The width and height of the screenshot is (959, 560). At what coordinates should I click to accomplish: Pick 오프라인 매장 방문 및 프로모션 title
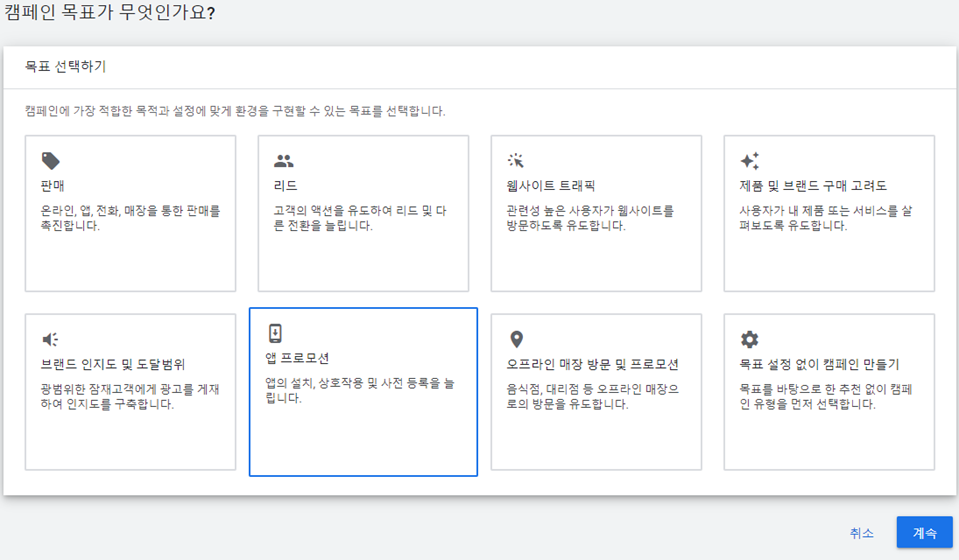pos(592,364)
